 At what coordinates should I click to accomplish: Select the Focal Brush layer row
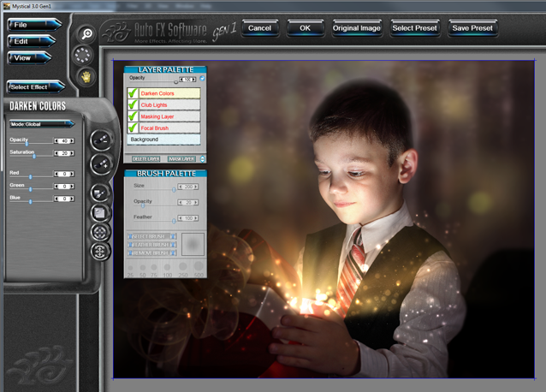point(169,128)
